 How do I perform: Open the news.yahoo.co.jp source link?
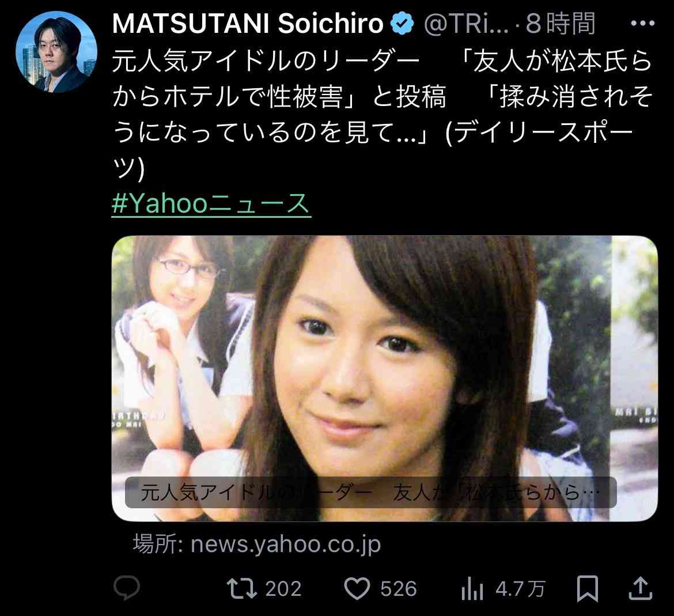click(x=257, y=544)
